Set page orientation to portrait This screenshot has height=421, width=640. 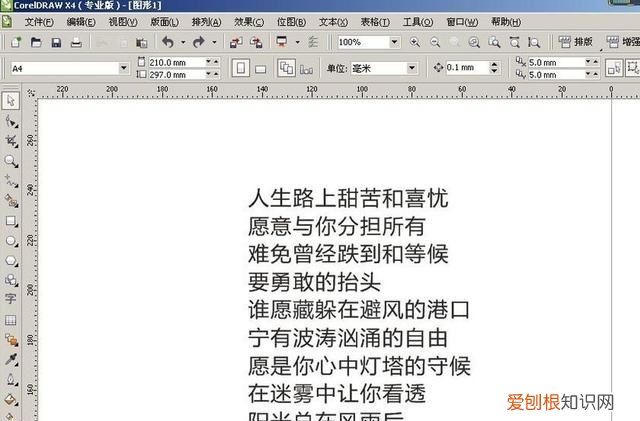click(x=240, y=68)
